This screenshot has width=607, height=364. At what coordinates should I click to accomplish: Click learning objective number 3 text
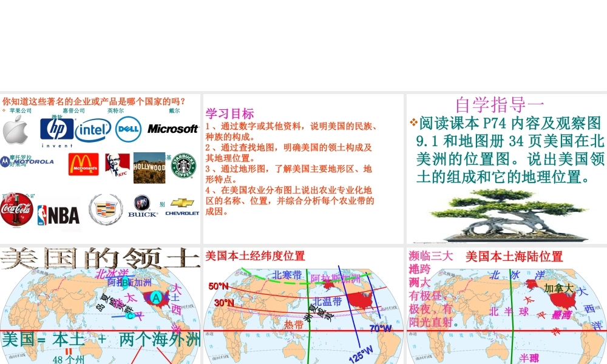[289, 174]
